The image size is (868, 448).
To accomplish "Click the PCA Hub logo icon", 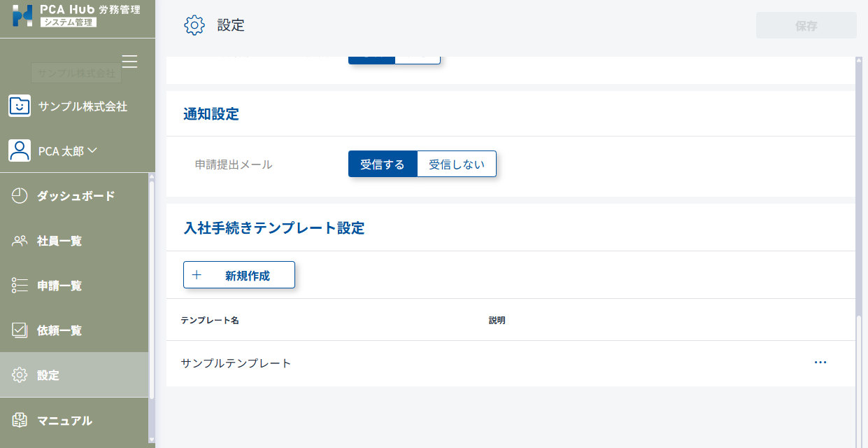I will click(22, 15).
